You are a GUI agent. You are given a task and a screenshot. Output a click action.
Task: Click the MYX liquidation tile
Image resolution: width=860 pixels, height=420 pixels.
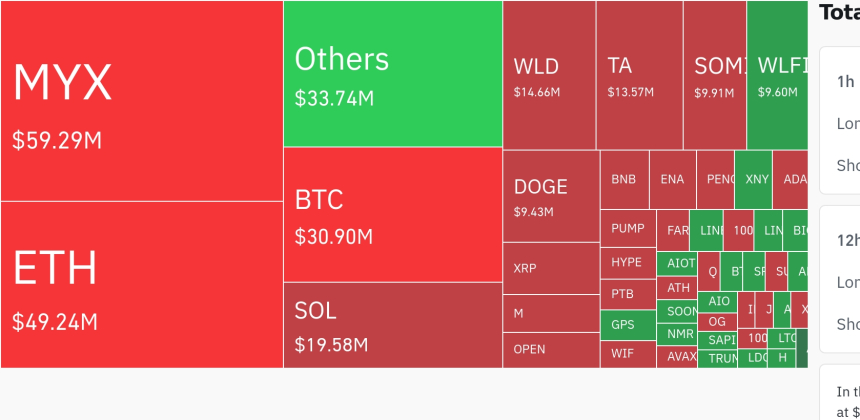141,100
